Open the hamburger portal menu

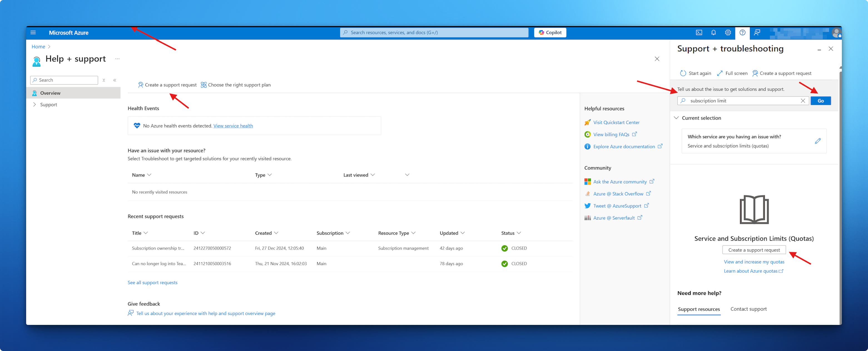(x=33, y=33)
